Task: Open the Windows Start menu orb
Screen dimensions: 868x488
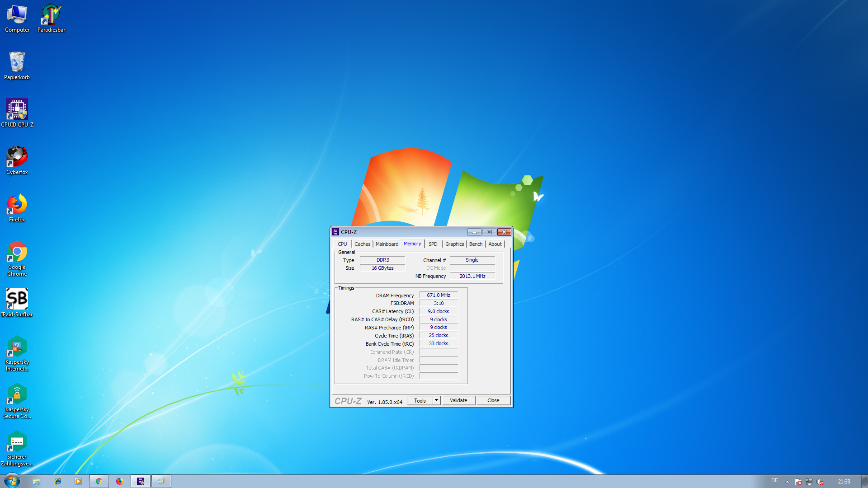Action: 12,481
